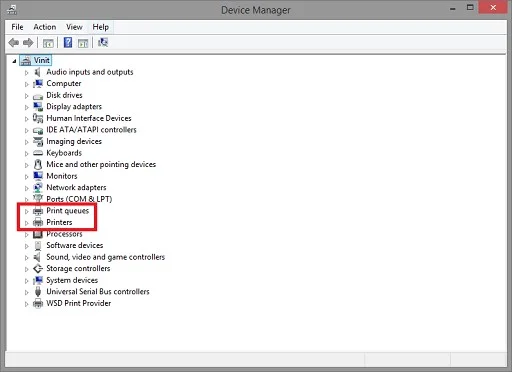The image size is (512, 372).
Task: Click Scan for hardware changes icon
Action: point(103,42)
